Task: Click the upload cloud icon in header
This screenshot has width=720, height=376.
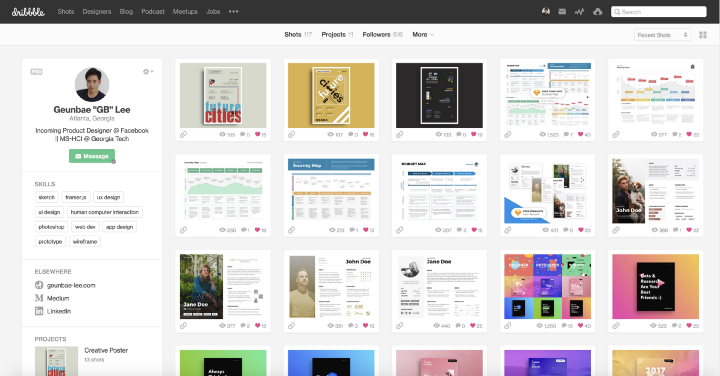Action: click(x=597, y=11)
